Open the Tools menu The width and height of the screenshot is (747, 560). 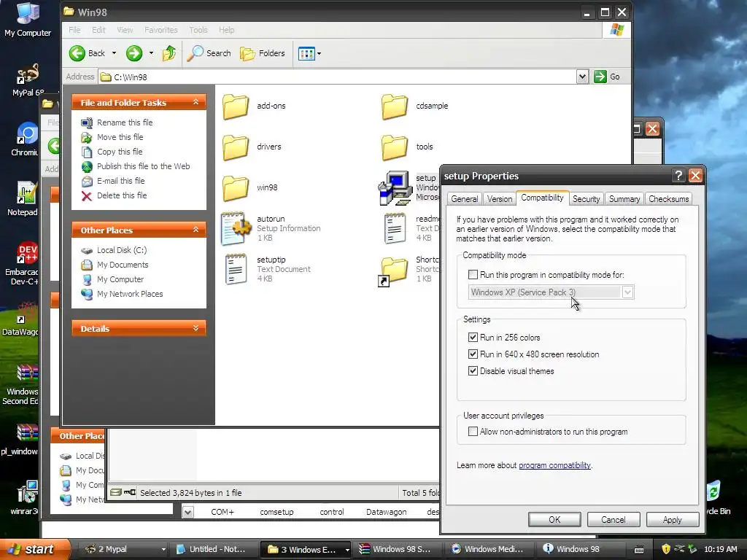(198, 30)
